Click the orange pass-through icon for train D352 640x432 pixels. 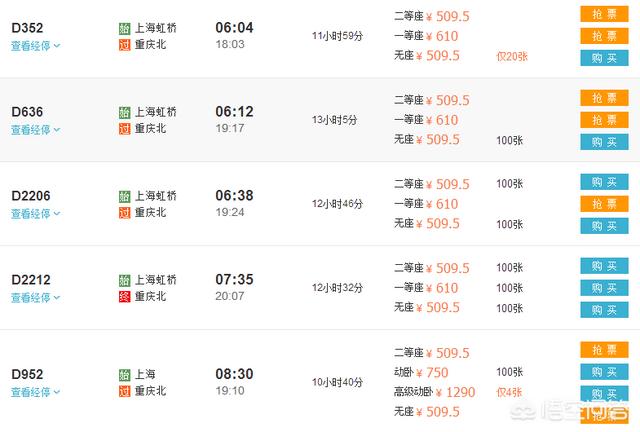[124, 44]
